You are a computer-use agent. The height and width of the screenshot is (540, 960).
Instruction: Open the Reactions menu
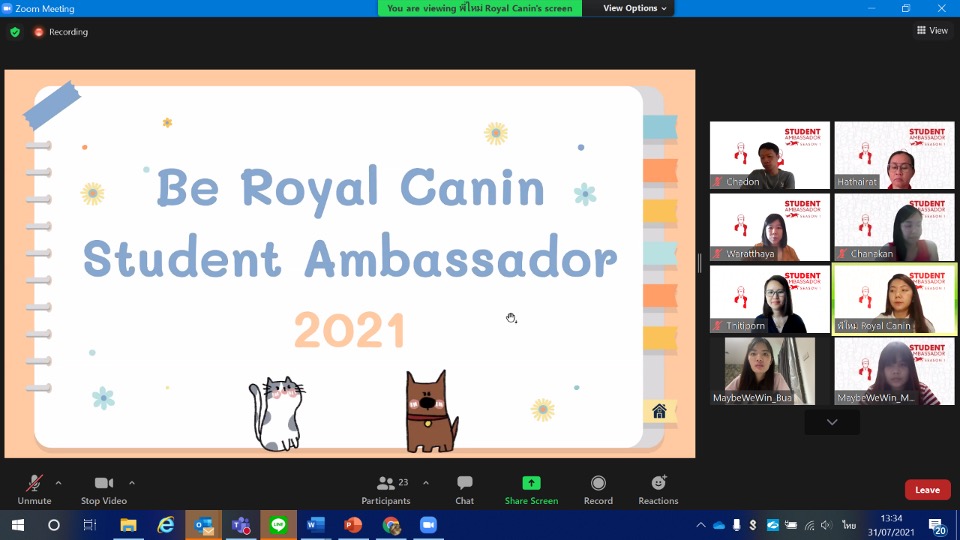coord(658,484)
